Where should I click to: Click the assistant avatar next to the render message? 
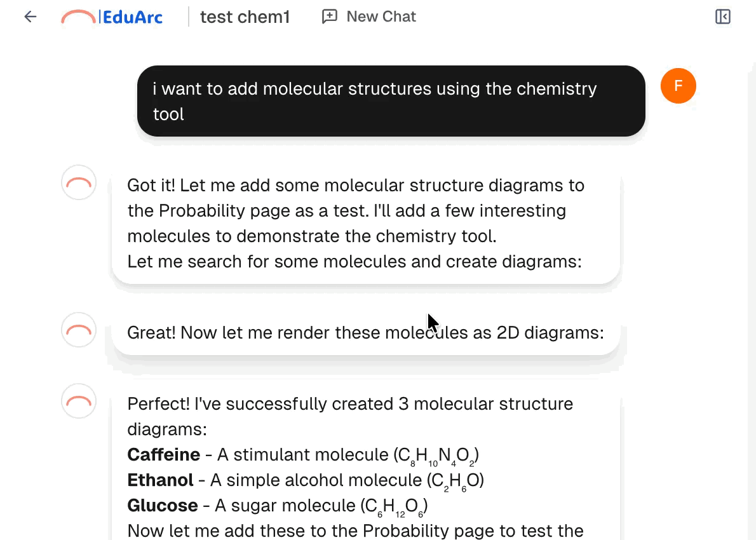pos(78,330)
